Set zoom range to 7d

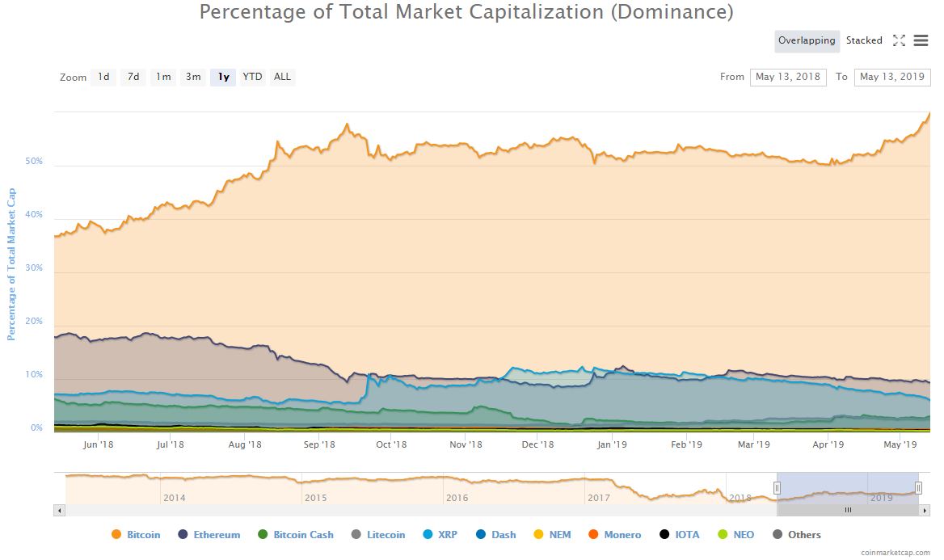pos(133,78)
